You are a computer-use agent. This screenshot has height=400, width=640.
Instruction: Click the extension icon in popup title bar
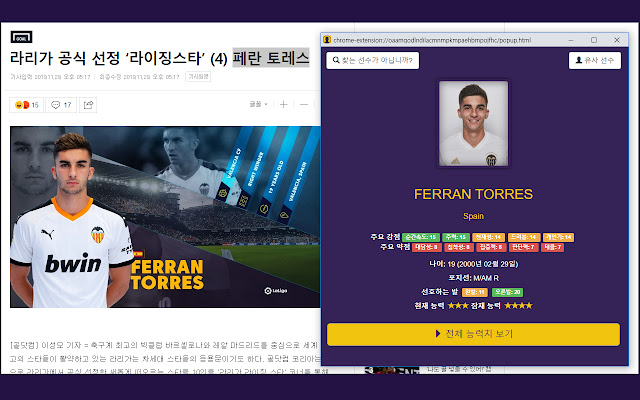point(327,40)
